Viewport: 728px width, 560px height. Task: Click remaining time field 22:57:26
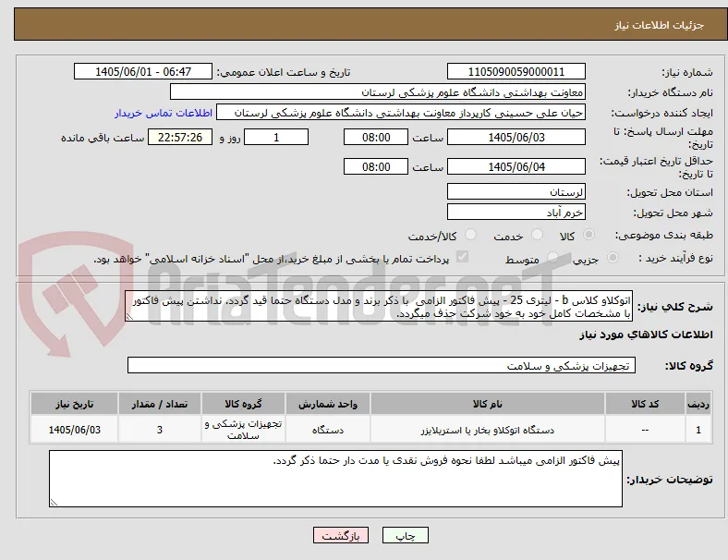tap(180, 137)
